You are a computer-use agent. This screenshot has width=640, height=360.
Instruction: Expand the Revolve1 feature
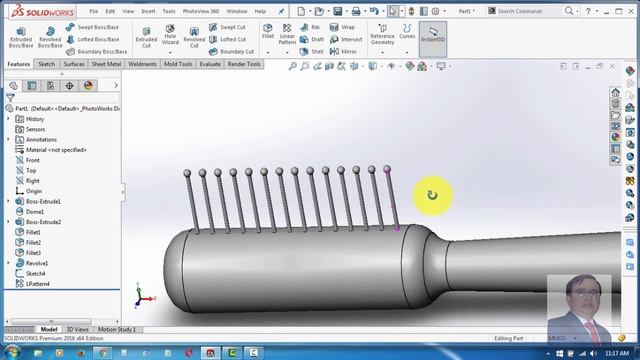pos(8,263)
